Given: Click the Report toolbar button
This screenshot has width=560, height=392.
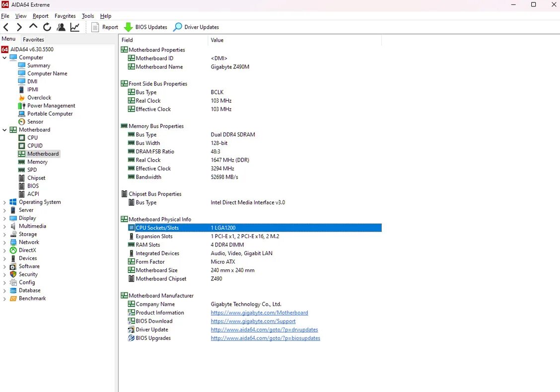Looking at the screenshot, I should pyautogui.click(x=105, y=27).
